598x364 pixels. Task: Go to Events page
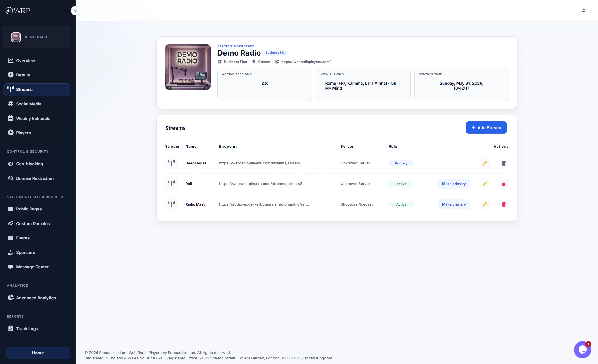tap(36, 238)
